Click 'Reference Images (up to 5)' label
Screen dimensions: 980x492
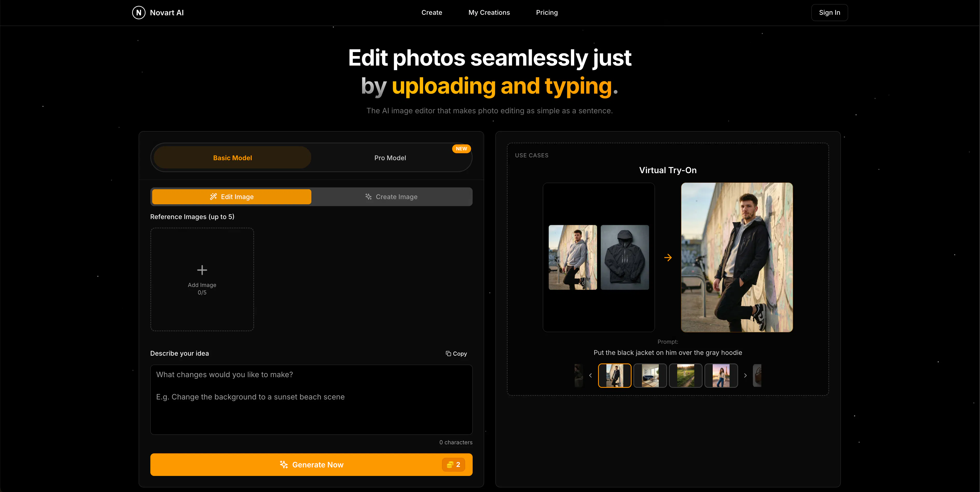(192, 216)
